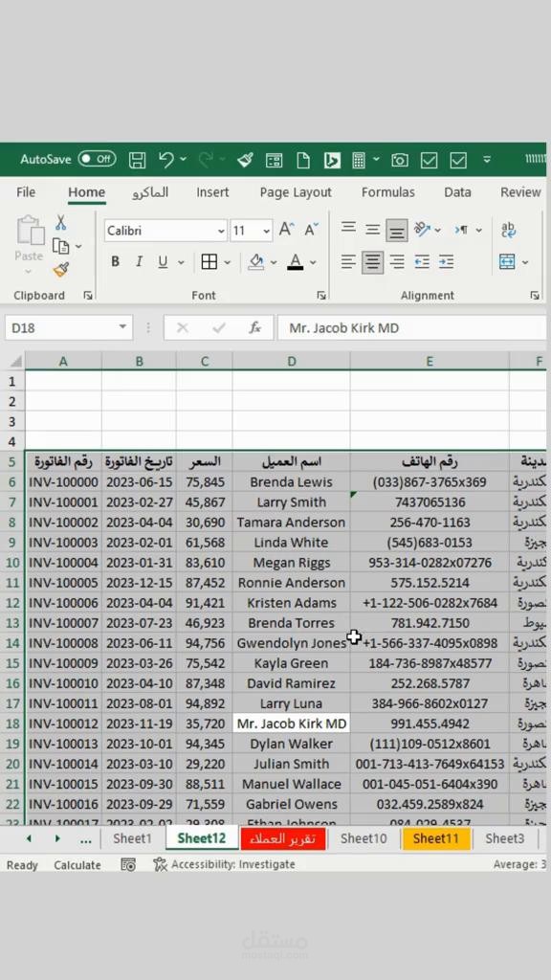This screenshot has width=551, height=980.
Task: Open the Insert Function fx button
Action: point(254,327)
